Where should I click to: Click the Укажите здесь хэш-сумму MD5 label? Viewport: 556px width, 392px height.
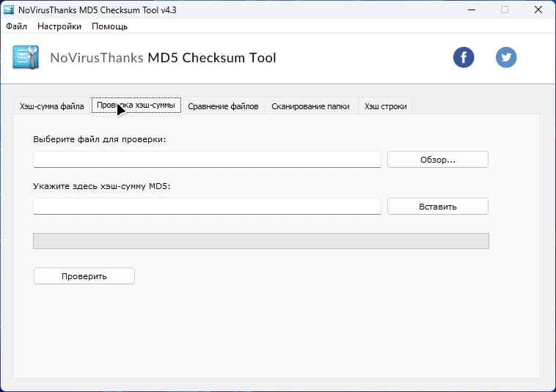click(x=102, y=186)
